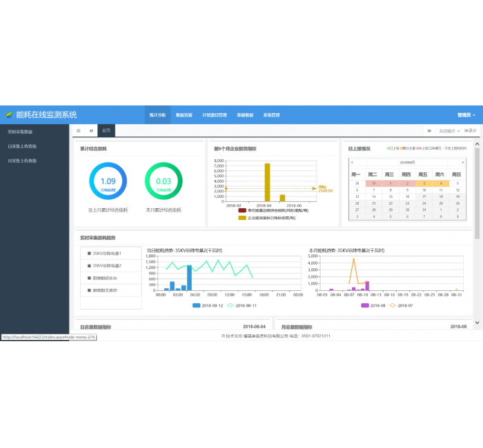The height and width of the screenshot is (448, 483).
Task: Open the 关闭操作 dropdown menu
Action: (x=449, y=130)
